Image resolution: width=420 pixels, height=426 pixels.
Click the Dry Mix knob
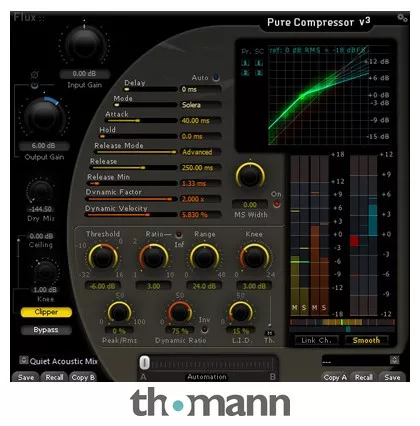click(x=41, y=192)
